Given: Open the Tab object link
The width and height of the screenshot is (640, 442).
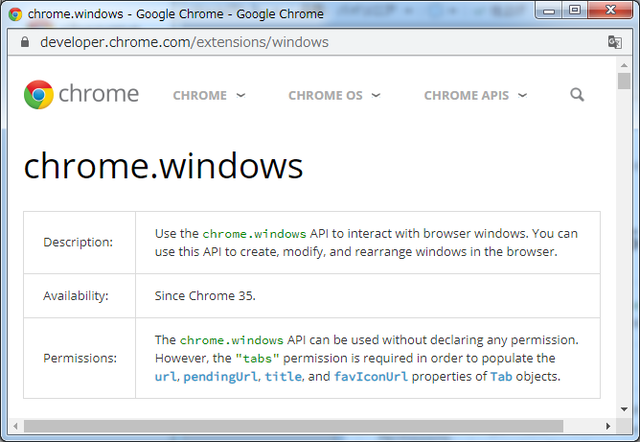Looking at the screenshot, I should point(501,376).
